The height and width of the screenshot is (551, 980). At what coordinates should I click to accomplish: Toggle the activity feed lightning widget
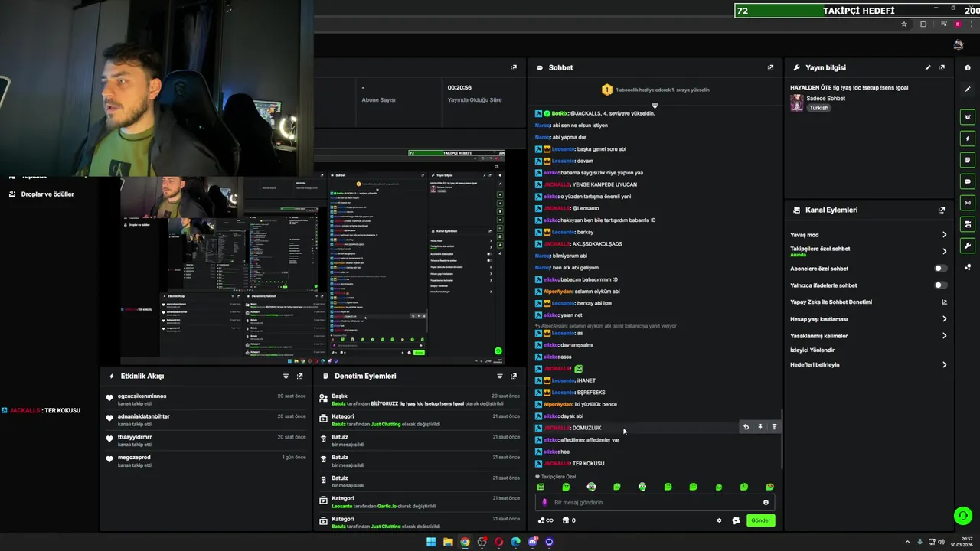[968, 139]
